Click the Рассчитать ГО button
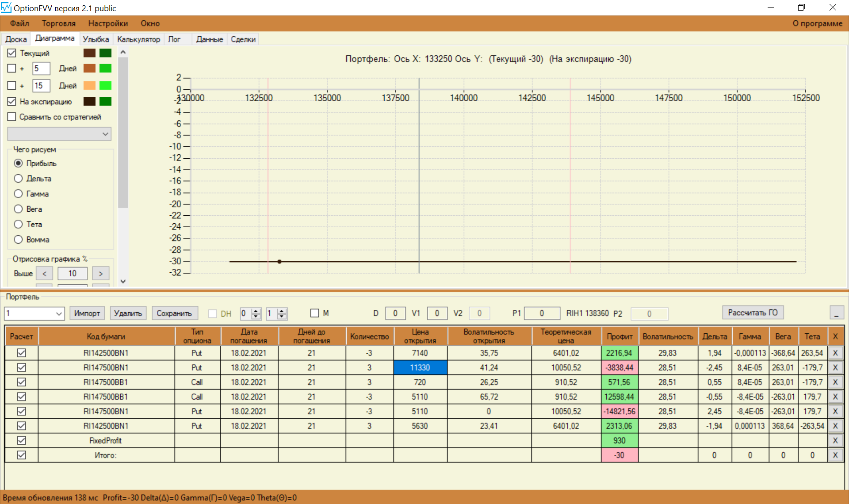 753,313
